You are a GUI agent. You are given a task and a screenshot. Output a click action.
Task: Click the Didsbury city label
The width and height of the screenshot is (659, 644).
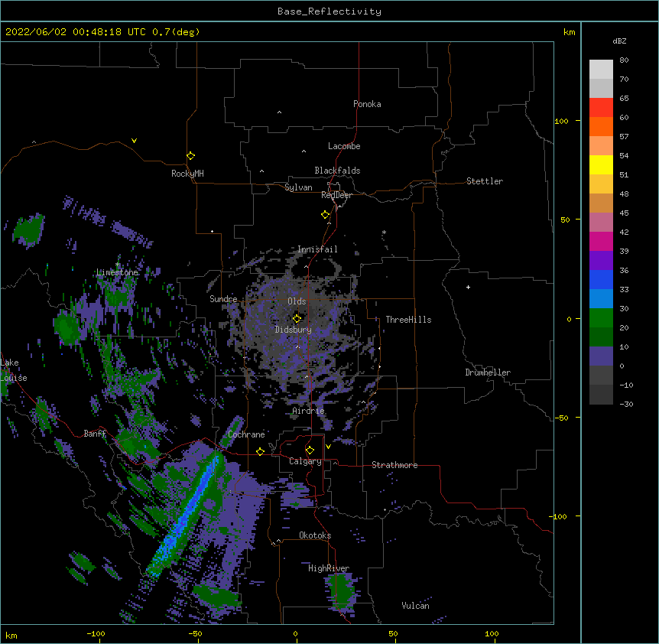(x=294, y=330)
